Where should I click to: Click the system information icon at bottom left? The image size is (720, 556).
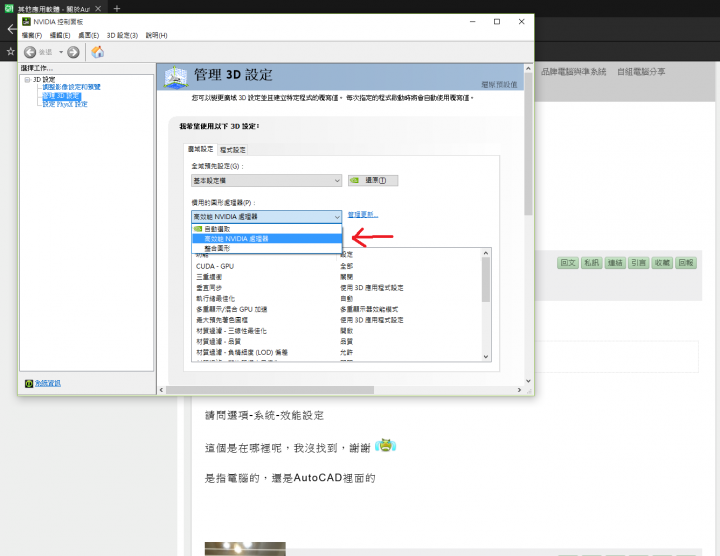[29, 383]
